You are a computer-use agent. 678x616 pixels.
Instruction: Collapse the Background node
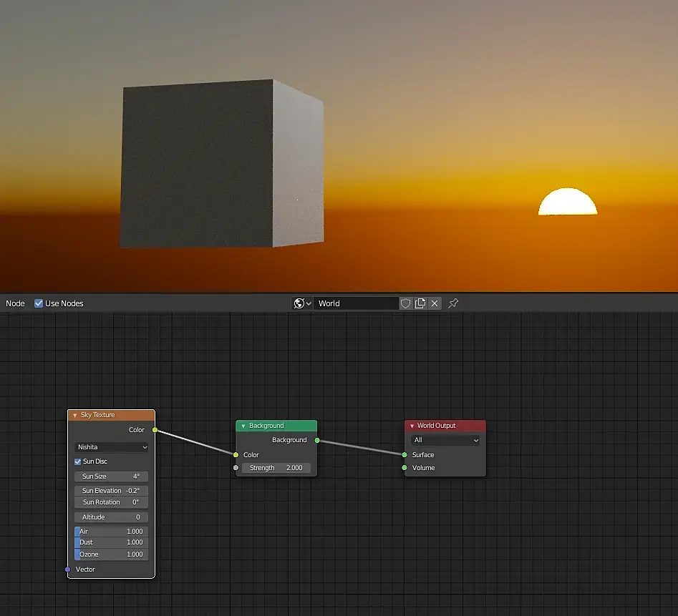(x=243, y=426)
